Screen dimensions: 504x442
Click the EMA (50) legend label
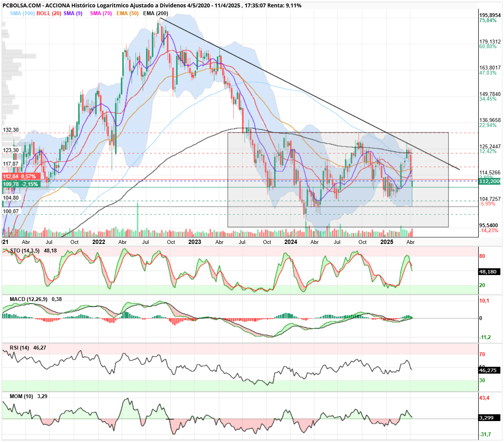127,13
